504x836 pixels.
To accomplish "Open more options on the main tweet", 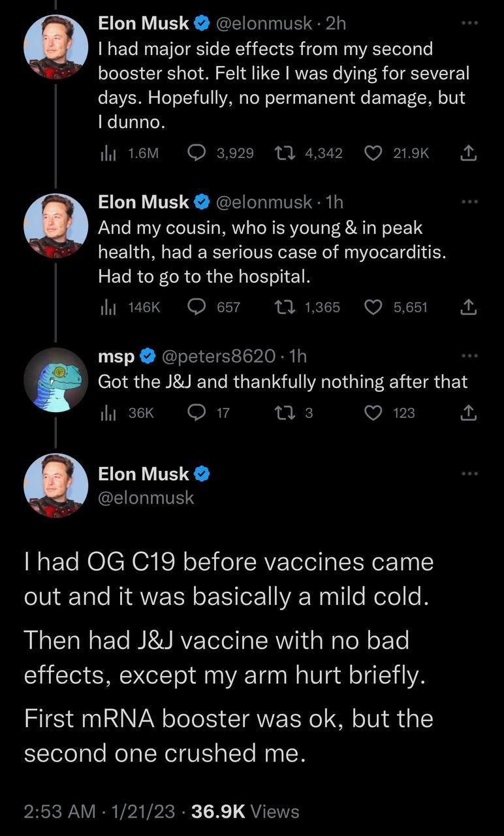I will [x=469, y=473].
